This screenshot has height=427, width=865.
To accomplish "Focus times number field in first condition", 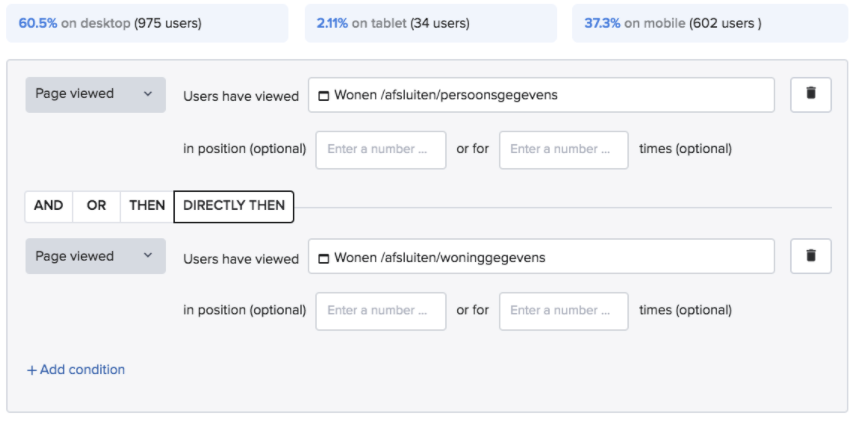I will [563, 150].
